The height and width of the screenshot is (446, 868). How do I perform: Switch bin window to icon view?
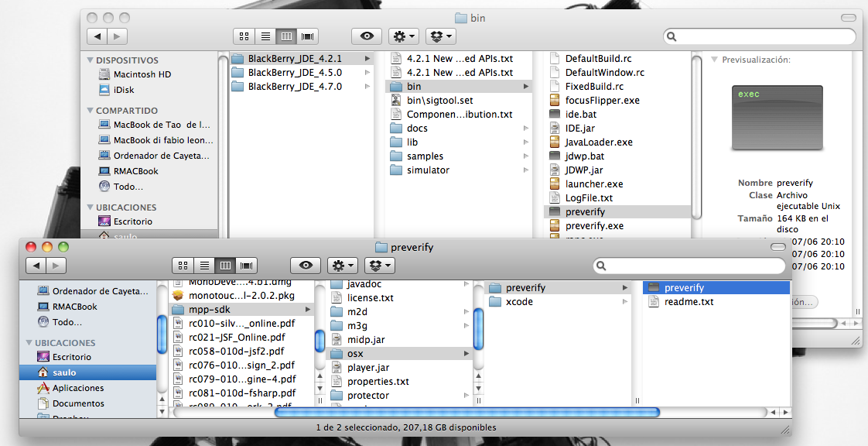(x=244, y=36)
